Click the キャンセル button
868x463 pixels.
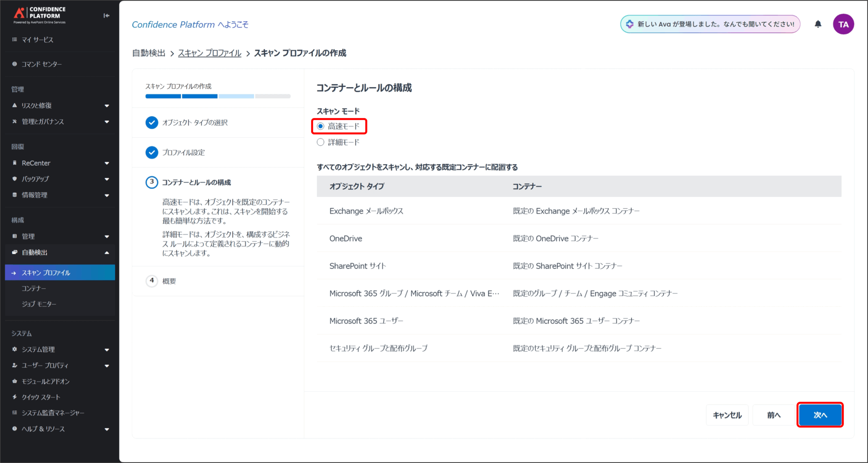pos(727,415)
